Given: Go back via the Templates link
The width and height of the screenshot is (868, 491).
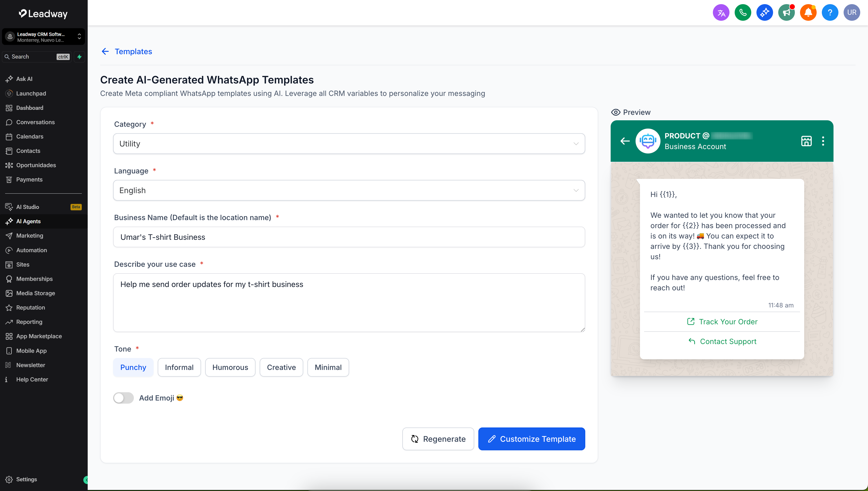Looking at the screenshot, I should coord(133,51).
